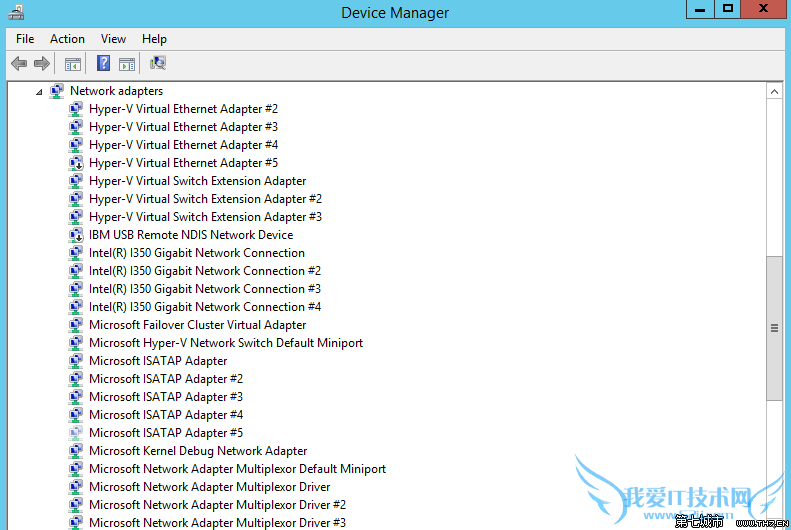This screenshot has height=530, width=791.
Task: Select Microsoft Network Adapter Multiplexor Driver #3
Action: pyautogui.click(x=217, y=523)
